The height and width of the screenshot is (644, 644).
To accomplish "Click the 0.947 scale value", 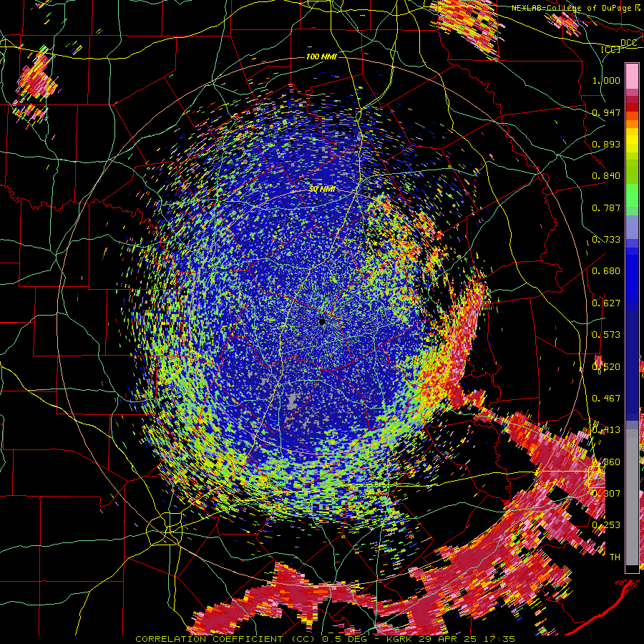I will pyautogui.click(x=606, y=112).
